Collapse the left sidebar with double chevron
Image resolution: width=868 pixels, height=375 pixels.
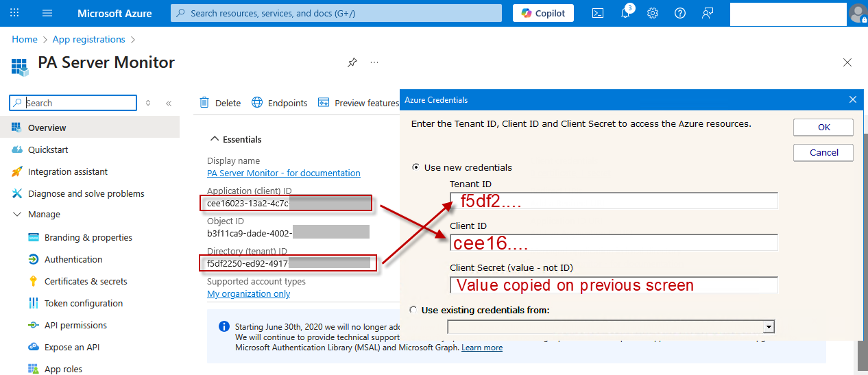pos(169,103)
